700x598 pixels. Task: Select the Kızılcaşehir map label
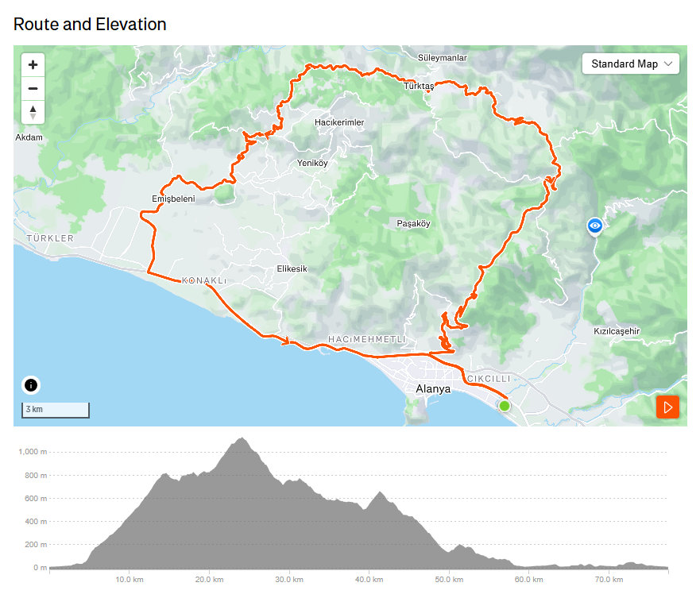(x=617, y=331)
